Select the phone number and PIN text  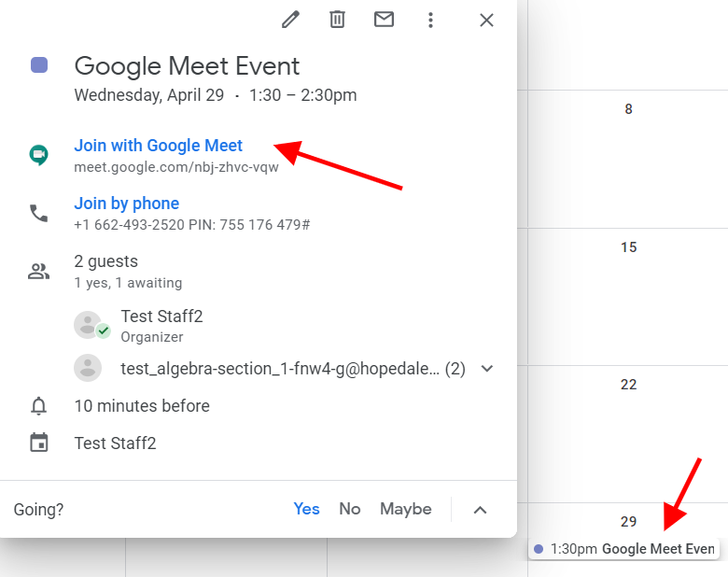click(x=192, y=225)
